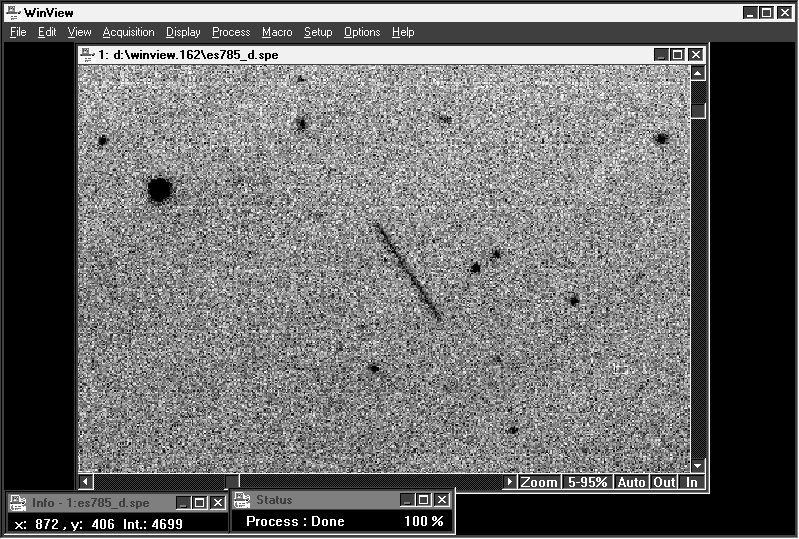The height and width of the screenshot is (539, 799).
Task: Maximize the es785_d.spe image window
Action: point(678,55)
